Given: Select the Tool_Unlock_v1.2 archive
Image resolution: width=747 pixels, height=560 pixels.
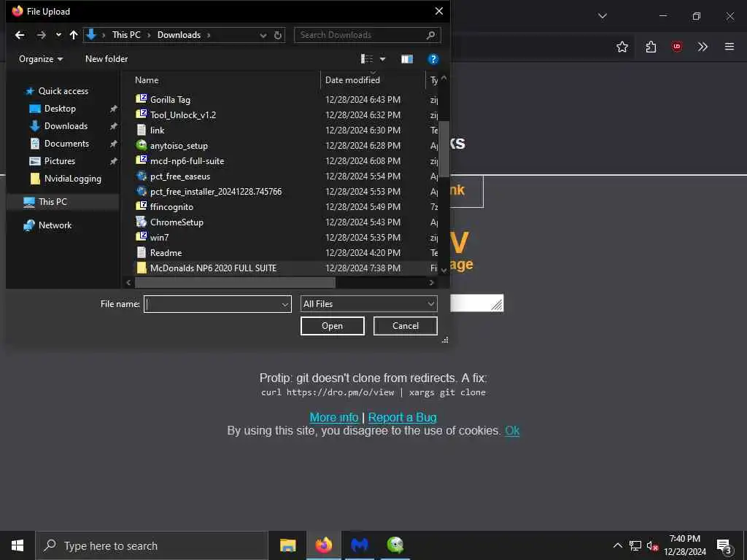Looking at the screenshot, I should point(183,114).
